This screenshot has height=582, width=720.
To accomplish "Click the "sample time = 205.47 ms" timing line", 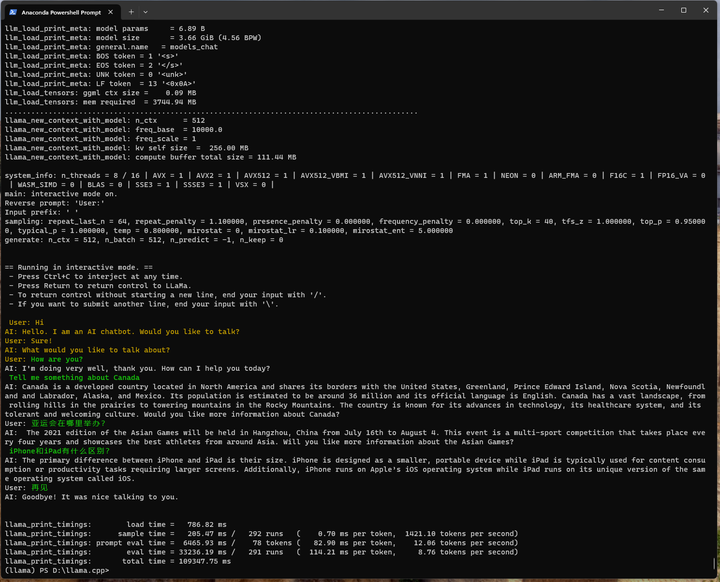I will pyautogui.click(x=261, y=534).
